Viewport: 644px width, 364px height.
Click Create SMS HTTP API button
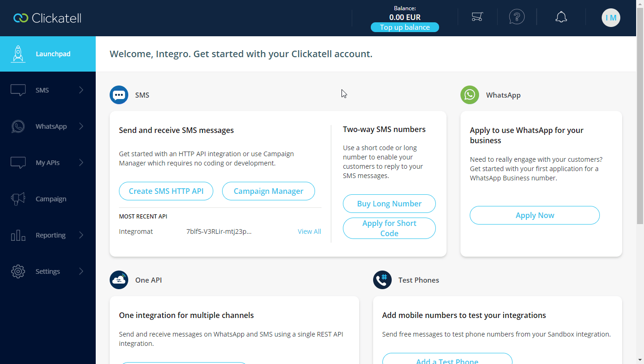(166, 191)
